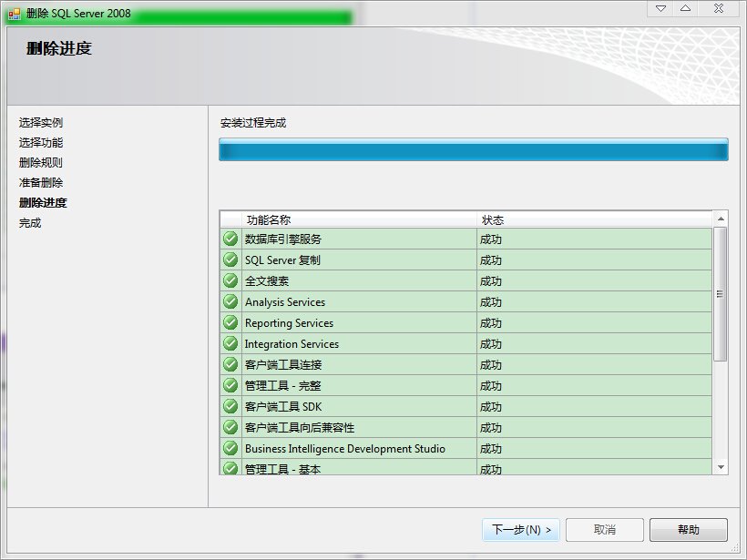
Task: Select the 管理工具 - 基本 row text
Action: pos(283,469)
